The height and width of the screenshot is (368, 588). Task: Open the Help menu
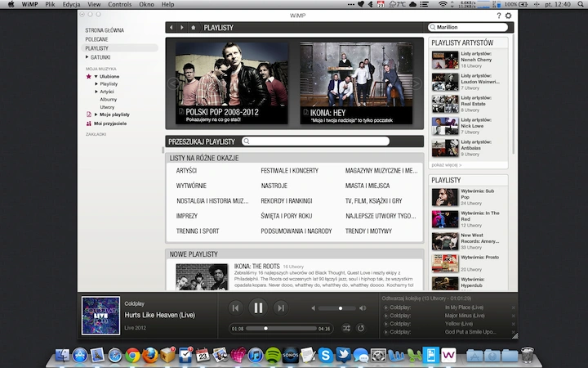coord(167,5)
